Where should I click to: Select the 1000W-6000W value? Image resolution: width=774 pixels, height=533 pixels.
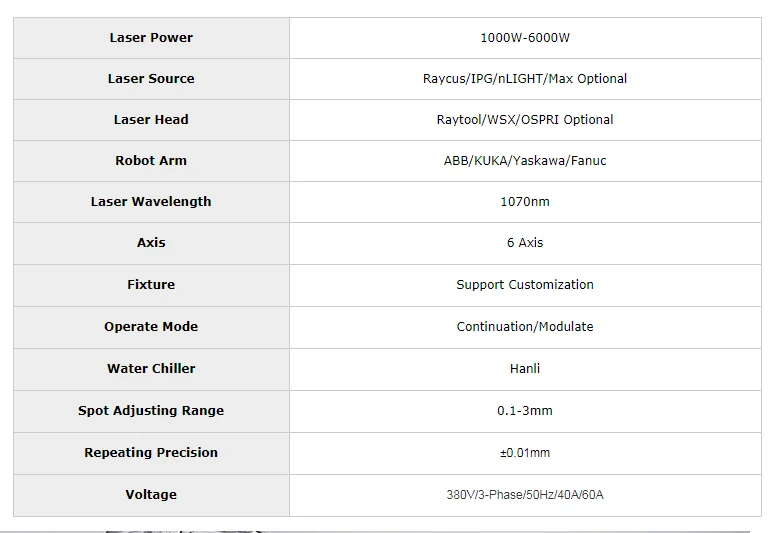pos(525,38)
